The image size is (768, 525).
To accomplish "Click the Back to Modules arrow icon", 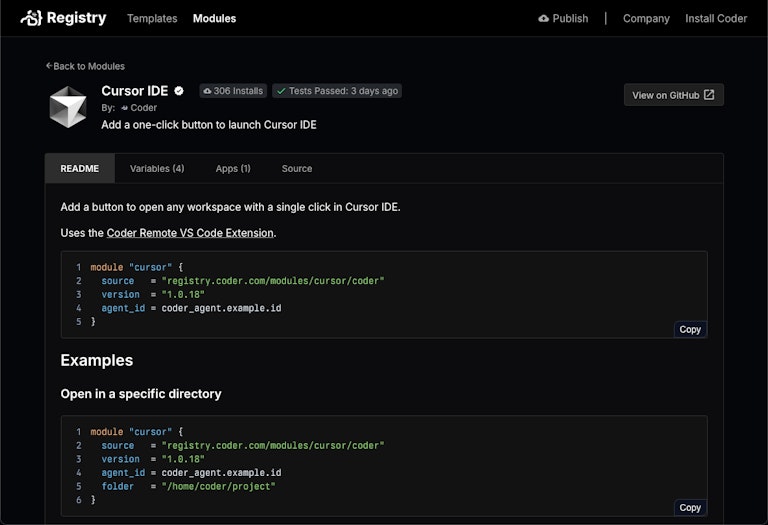I will coord(49,66).
